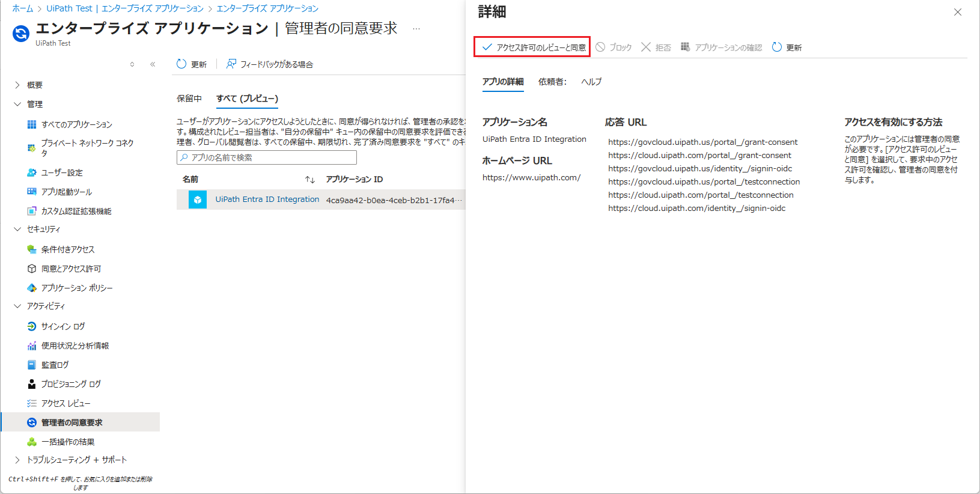
Task: Click in the アプリの名前で検索 search box
Action: [267, 157]
